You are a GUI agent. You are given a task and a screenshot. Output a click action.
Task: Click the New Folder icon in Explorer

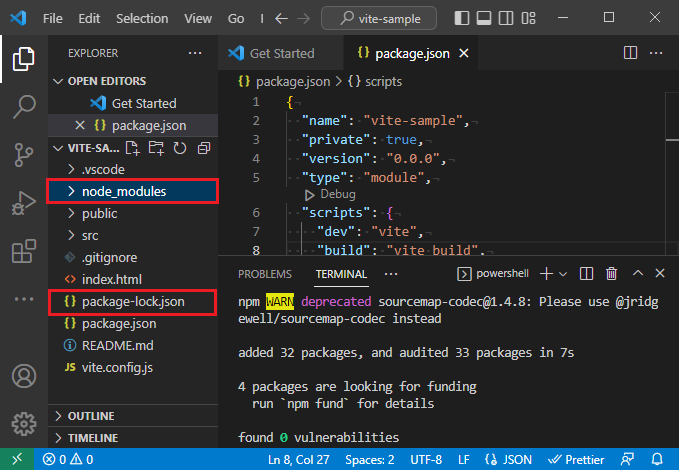[x=156, y=148]
